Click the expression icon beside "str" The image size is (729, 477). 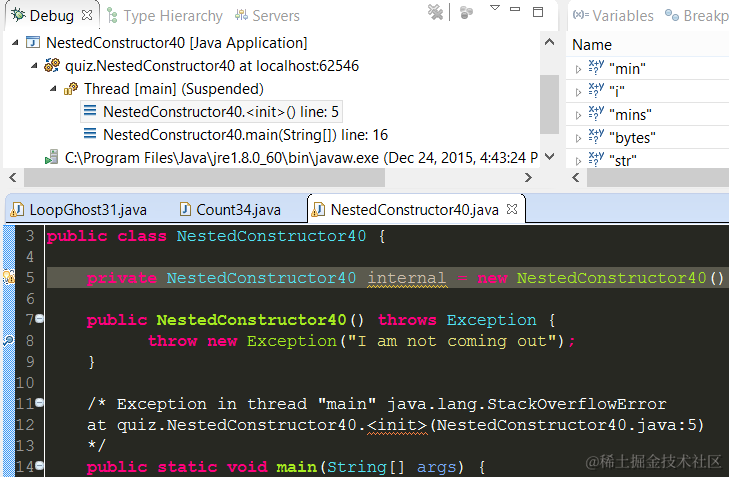tap(596, 159)
